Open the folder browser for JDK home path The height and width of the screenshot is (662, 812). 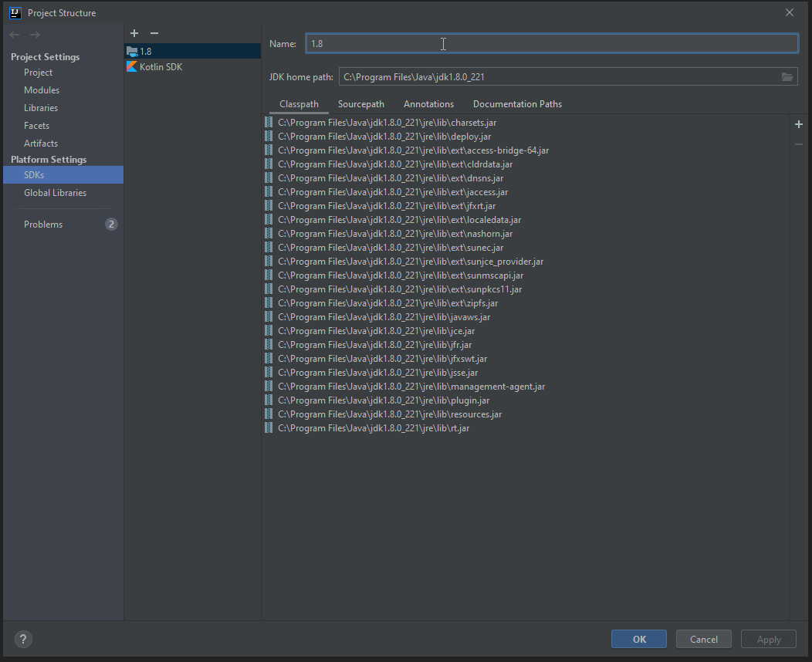(787, 76)
